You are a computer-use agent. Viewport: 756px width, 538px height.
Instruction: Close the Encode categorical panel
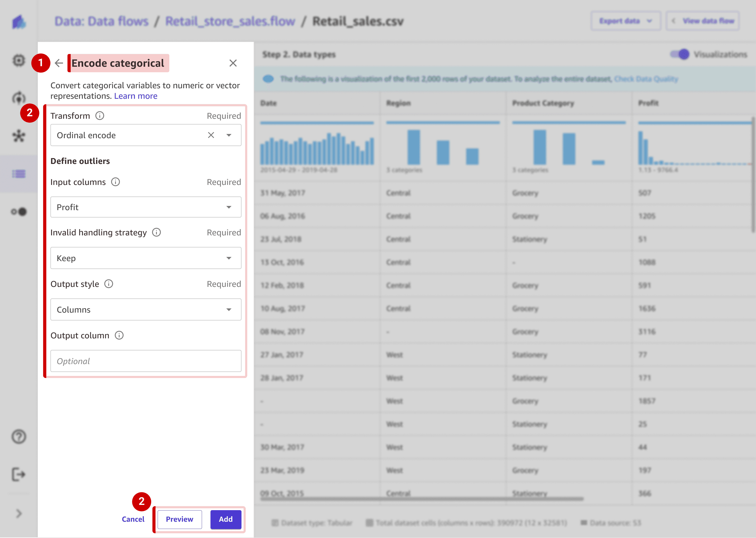pyautogui.click(x=233, y=63)
